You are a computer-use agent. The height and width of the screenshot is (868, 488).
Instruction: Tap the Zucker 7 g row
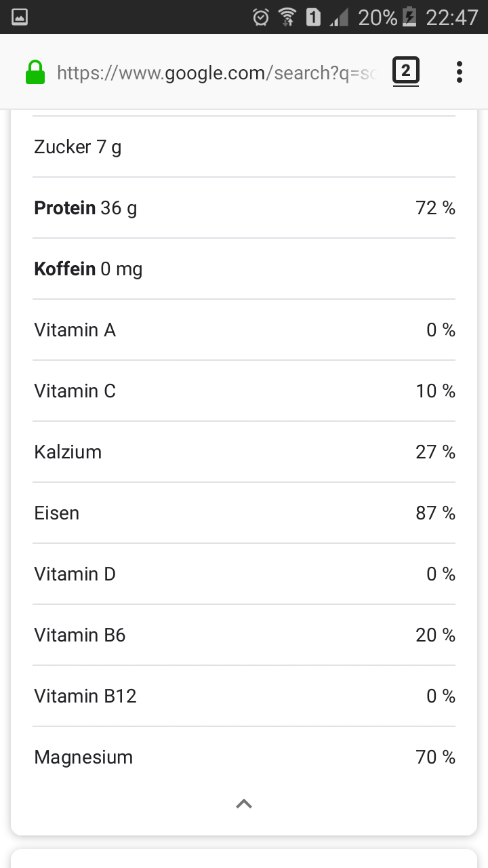click(x=244, y=146)
